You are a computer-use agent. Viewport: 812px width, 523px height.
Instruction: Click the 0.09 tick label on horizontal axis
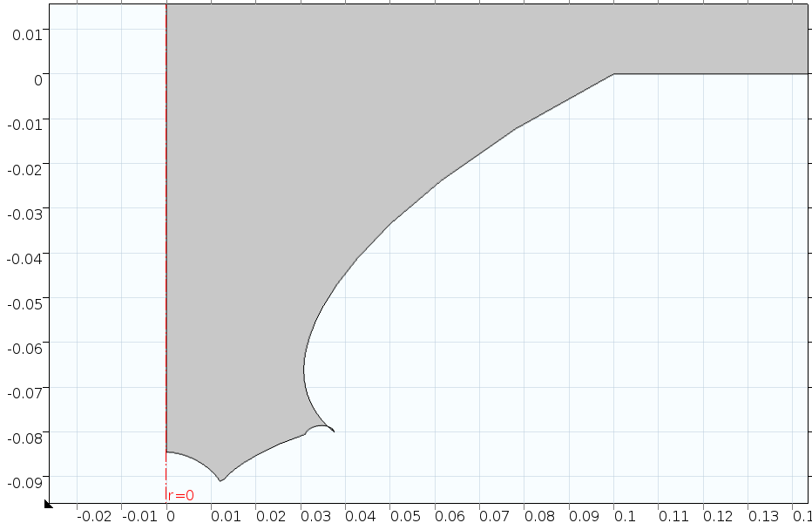584,516
